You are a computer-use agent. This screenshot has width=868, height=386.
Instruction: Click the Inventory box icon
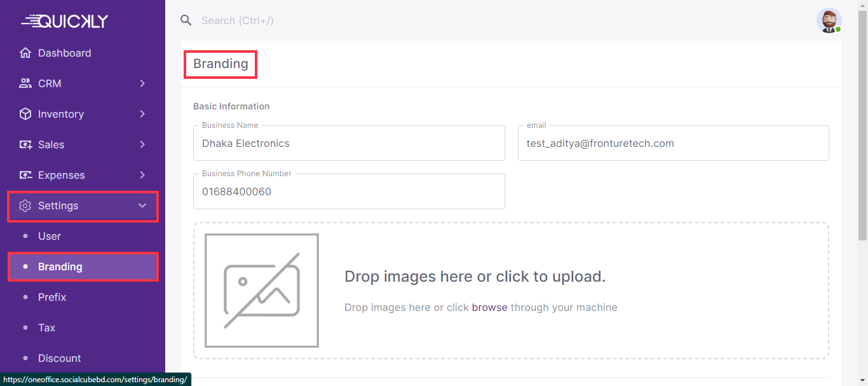(x=25, y=114)
